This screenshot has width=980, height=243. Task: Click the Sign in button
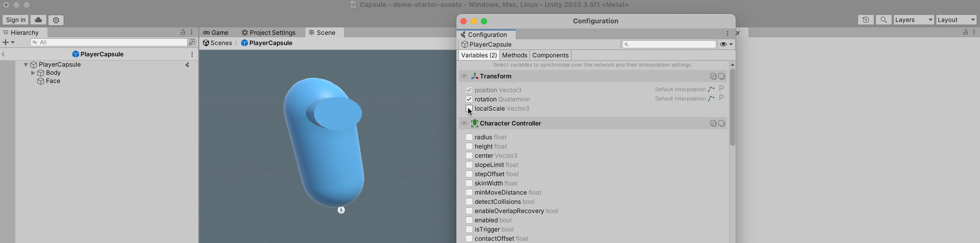pyautogui.click(x=16, y=20)
